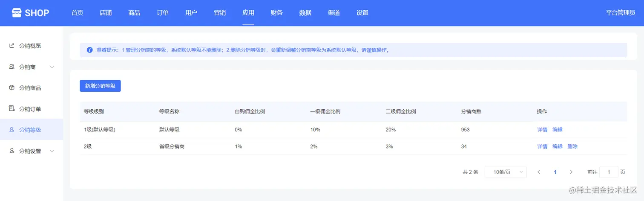Open the 财务 top navigation tab
Screen dimensions: 644x201
(277, 13)
